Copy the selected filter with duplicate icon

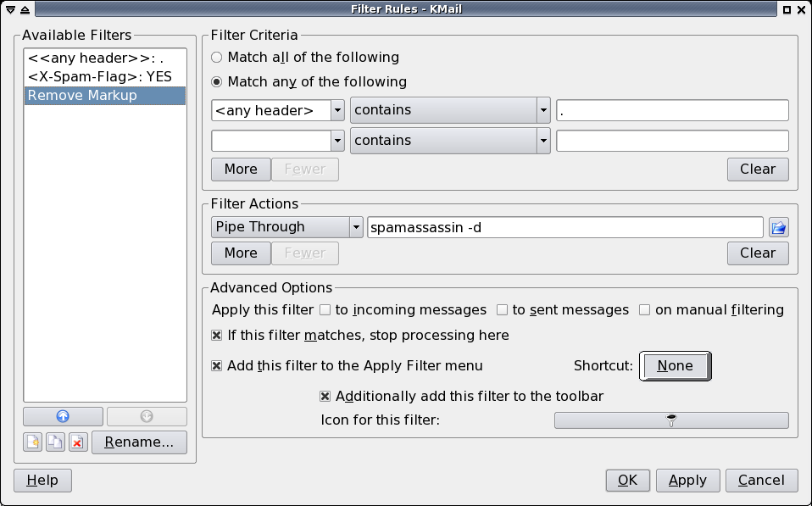(55, 442)
